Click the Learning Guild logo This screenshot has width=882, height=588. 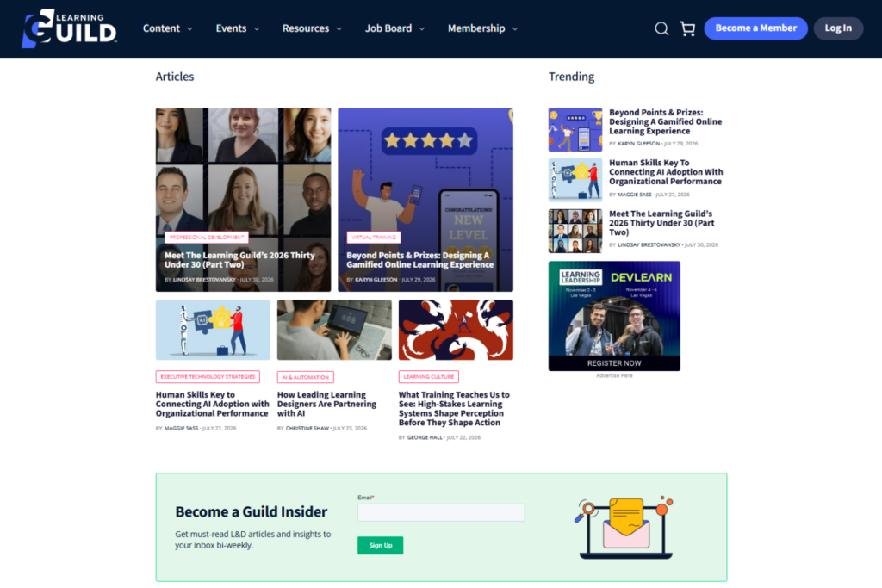(x=69, y=28)
